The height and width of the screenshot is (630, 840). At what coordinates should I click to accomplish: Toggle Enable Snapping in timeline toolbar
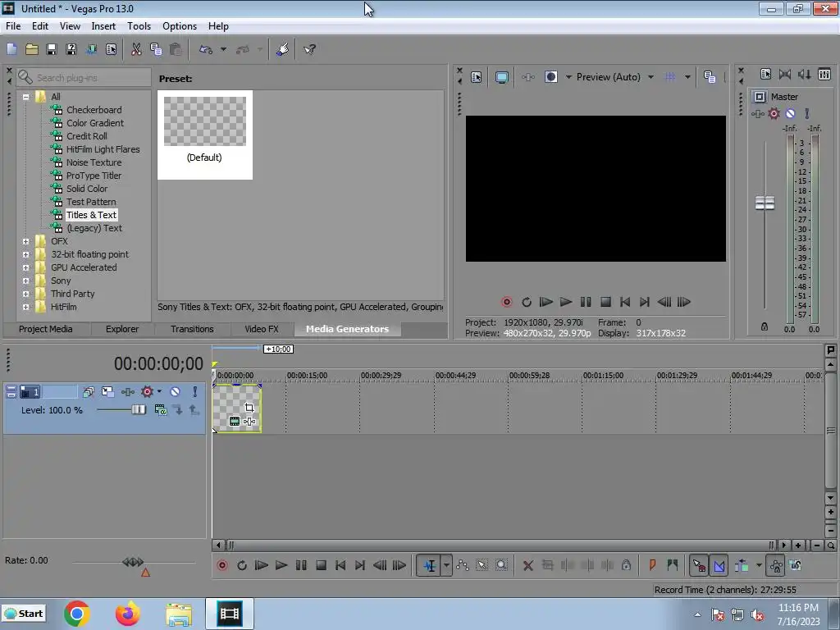699,565
